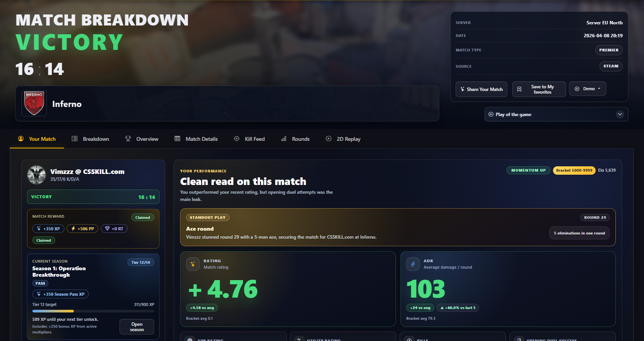Click the 35/17/6 K/D/A text

65,179
